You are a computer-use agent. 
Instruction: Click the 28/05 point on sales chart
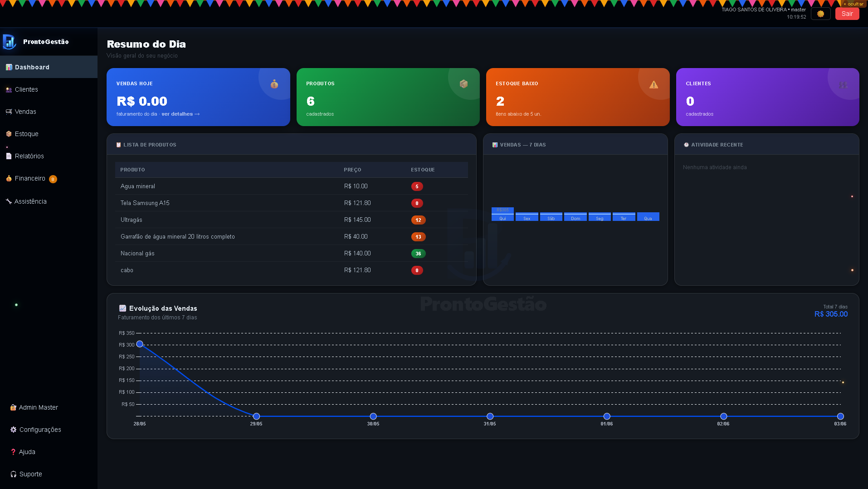tap(140, 344)
